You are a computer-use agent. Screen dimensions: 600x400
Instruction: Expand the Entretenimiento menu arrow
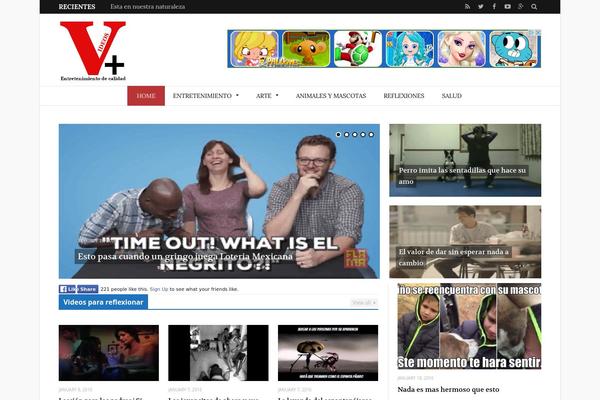coord(237,95)
